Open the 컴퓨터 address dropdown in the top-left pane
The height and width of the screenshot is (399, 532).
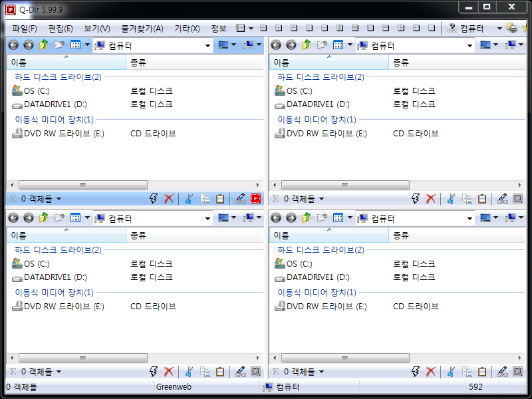(207, 46)
